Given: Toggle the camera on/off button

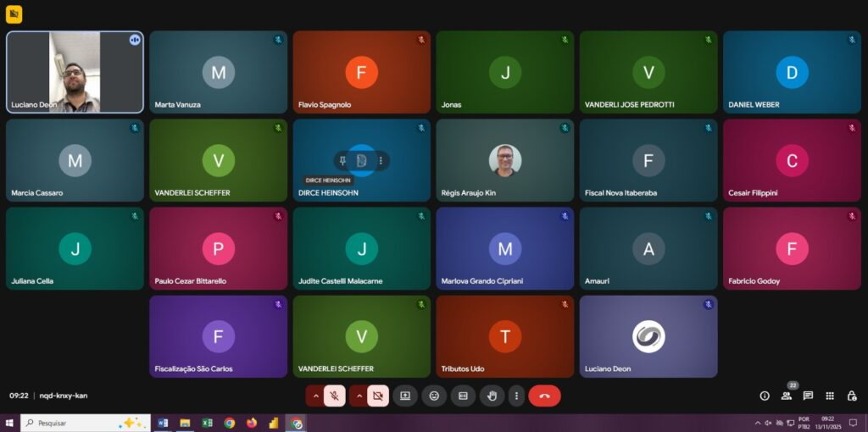Looking at the screenshot, I should point(378,396).
